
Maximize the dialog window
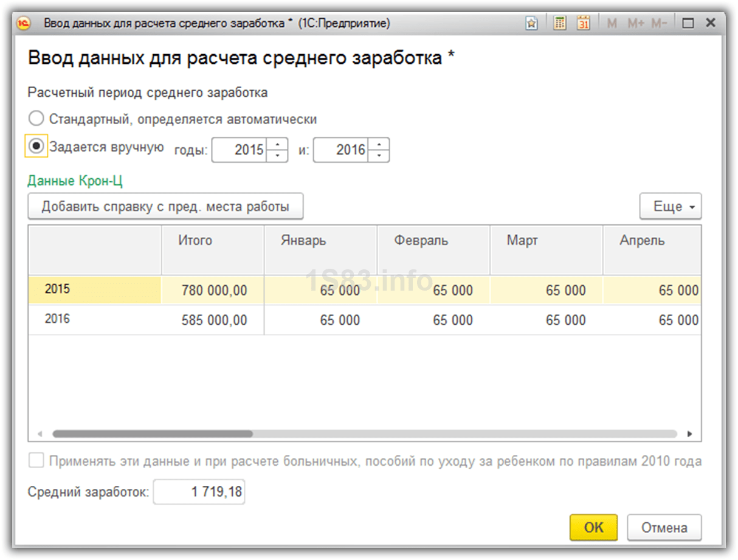click(x=688, y=24)
